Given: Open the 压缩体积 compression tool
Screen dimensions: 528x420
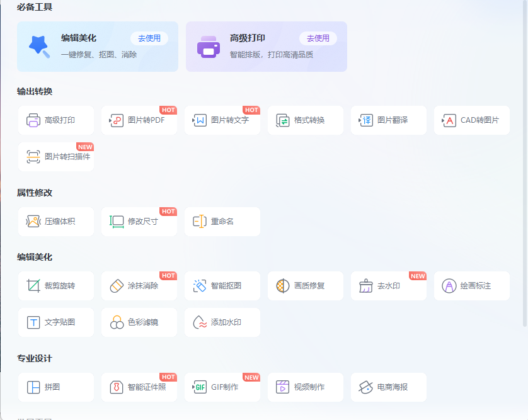Looking at the screenshot, I should tap(56, 221).
